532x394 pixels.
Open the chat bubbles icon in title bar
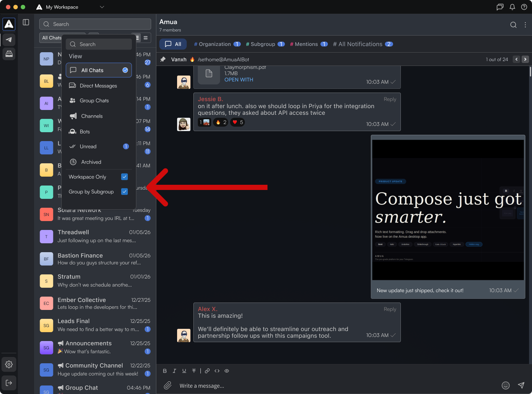pyautogui.click(x=500, y=7)
